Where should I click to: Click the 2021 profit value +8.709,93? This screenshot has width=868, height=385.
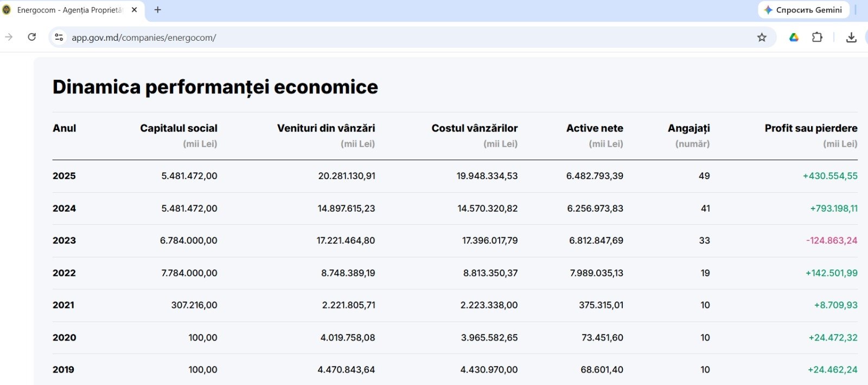coord(836,305)
